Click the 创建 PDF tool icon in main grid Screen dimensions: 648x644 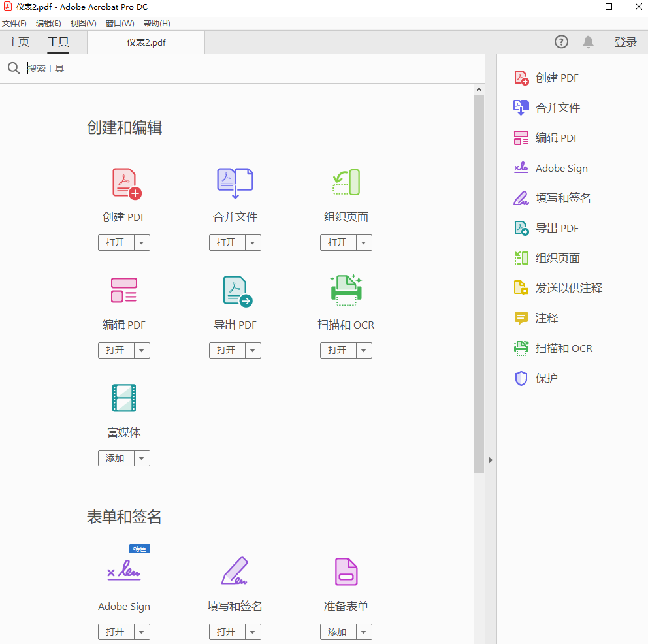127,184
